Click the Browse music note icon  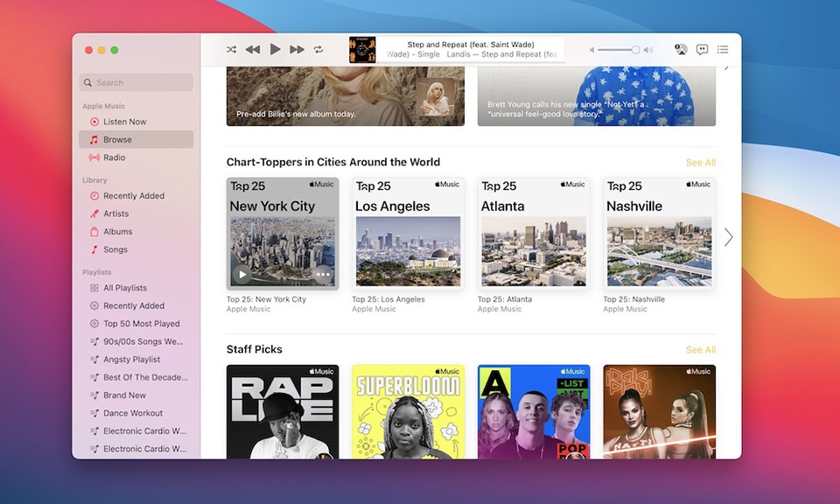pos(94,139)
